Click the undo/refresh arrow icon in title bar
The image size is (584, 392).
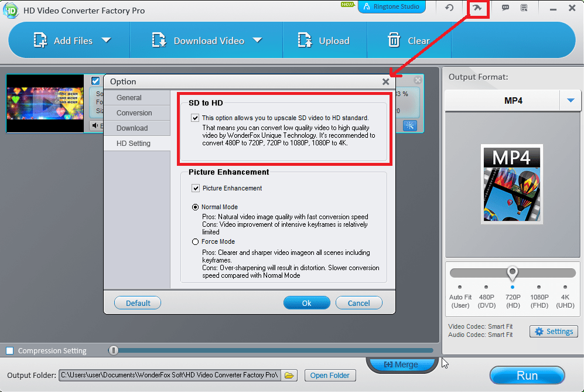click(449, 8)
